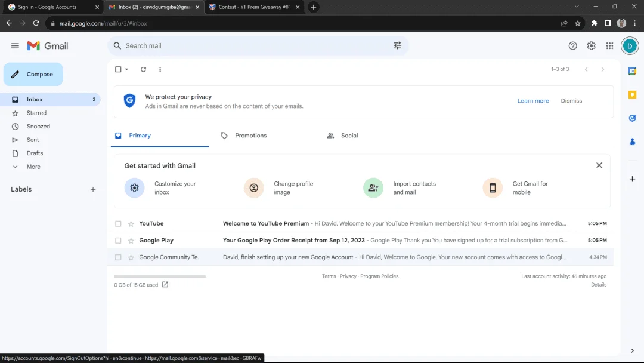Close the Get started with Gmail card

(x=599, y=165)
